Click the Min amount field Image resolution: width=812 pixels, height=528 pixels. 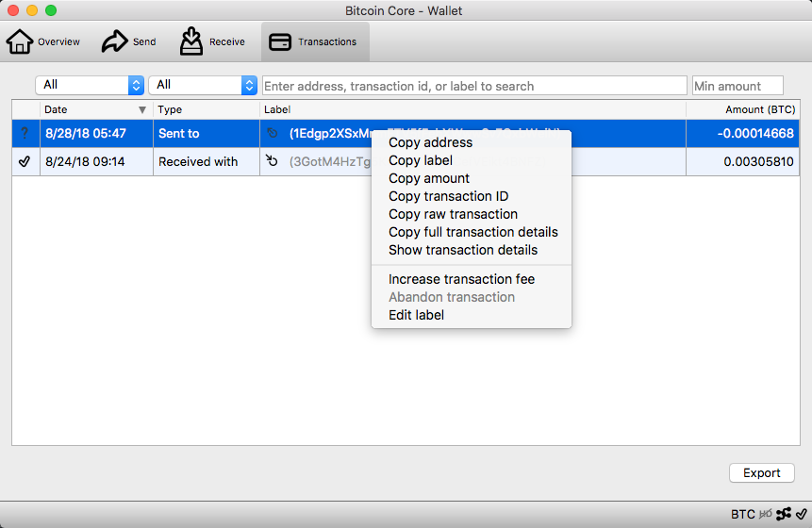(x=737, y=86)
